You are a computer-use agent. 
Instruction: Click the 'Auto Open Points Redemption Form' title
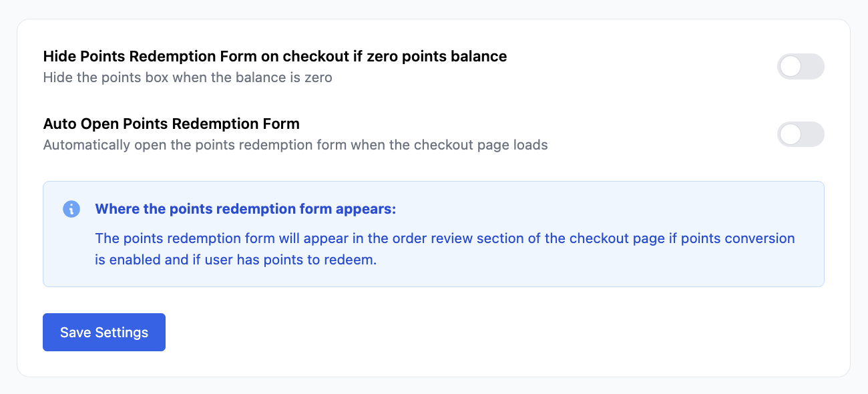click(171, 124)
